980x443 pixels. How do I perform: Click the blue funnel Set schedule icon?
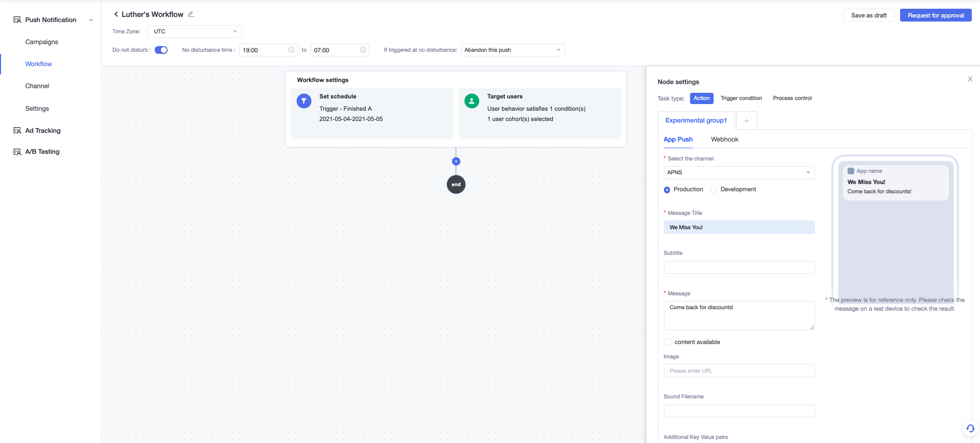tap(304, 101)
